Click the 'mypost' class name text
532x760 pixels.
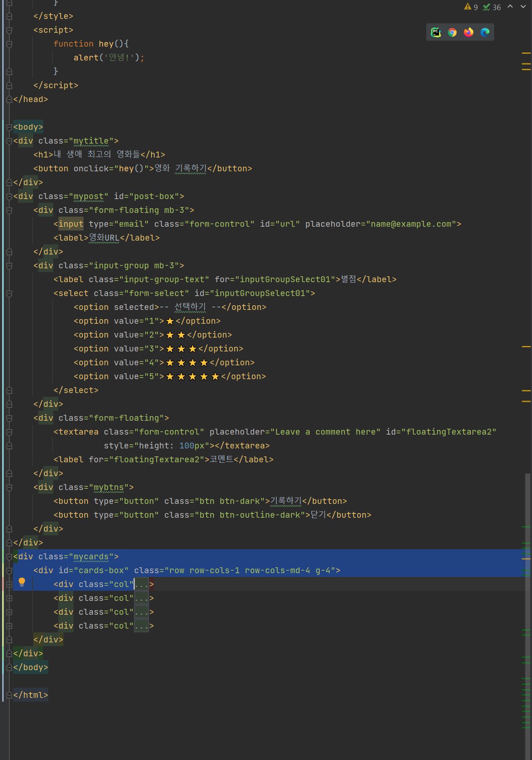coord(89,196)
